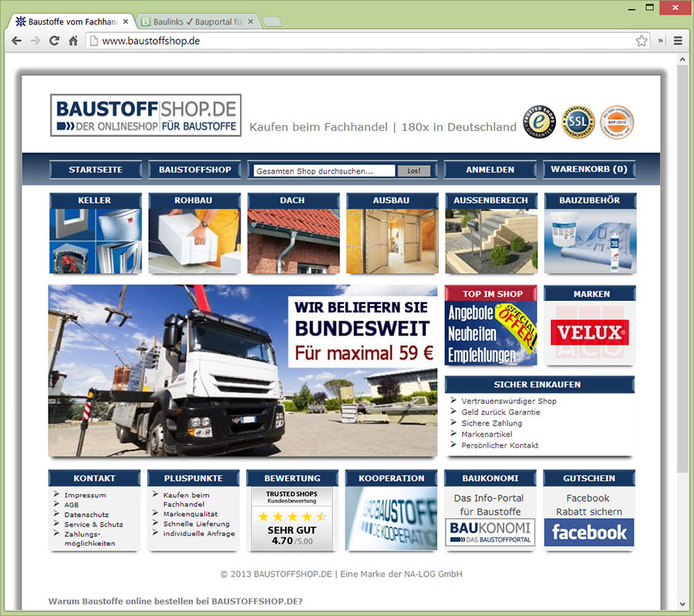Open the Impressum link under Kontakt

(85, 495)
